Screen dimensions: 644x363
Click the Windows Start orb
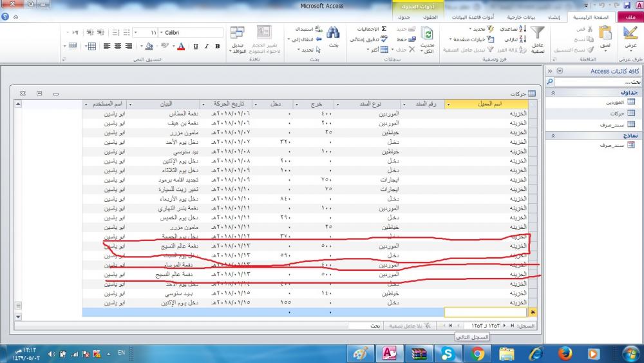(x=630, y=353)
